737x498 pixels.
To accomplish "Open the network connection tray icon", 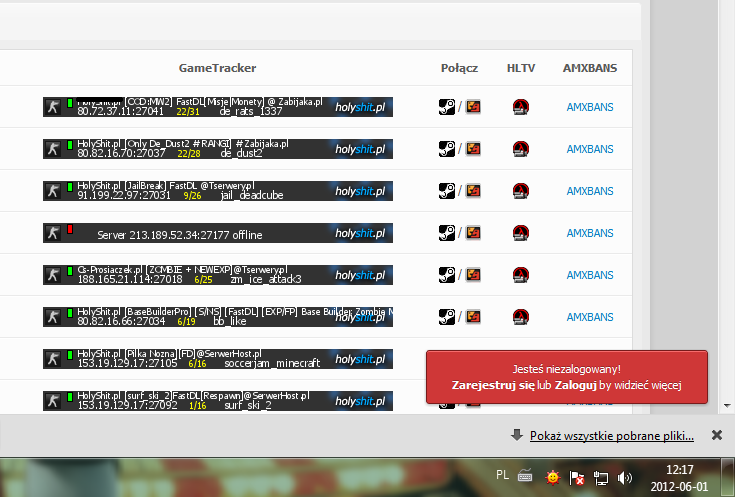I will tap(601, 478).
